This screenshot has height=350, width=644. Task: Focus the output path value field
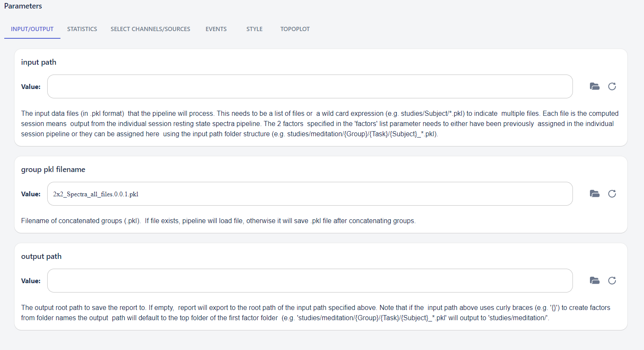[x=310, y=281]
